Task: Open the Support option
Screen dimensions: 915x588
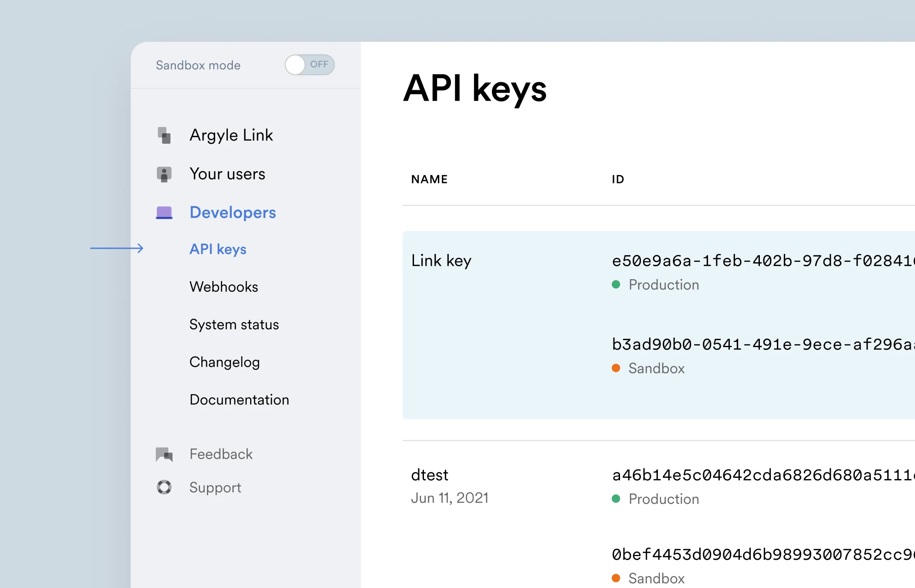Action: coord(215,487)
